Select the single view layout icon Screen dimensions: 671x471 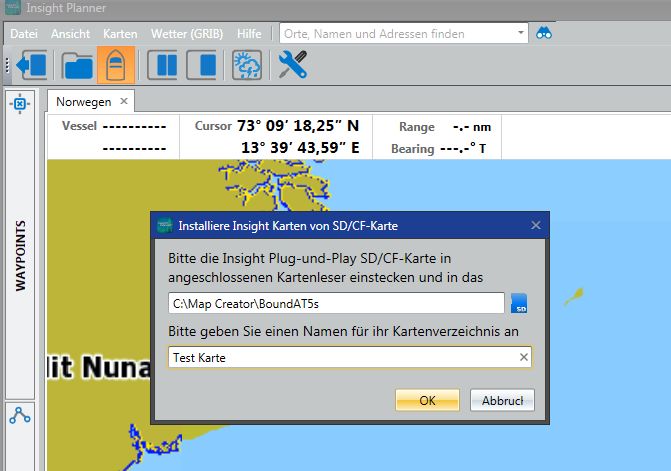[x=202, y=66]
